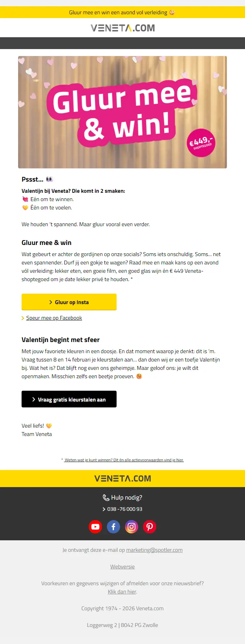
Task: Click the Veneta.com logo in yellow footer
Action: coord(122,479)
